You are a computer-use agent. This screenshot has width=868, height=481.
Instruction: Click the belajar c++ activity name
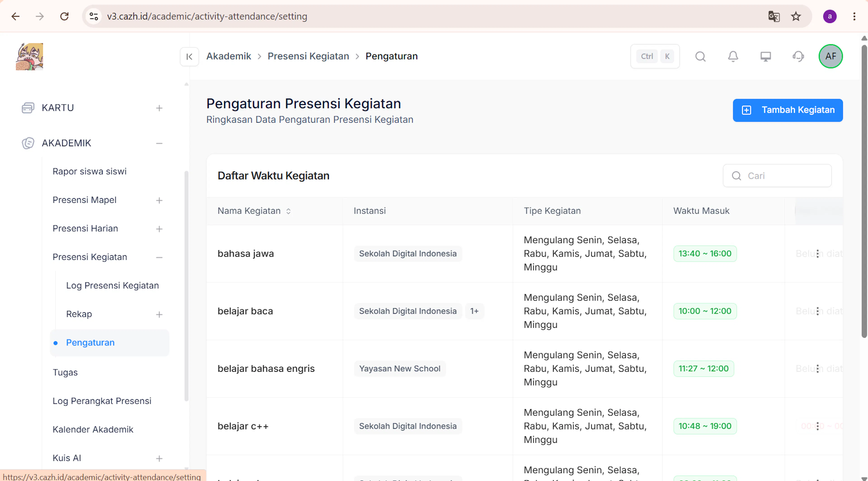(x=243, y=426)
